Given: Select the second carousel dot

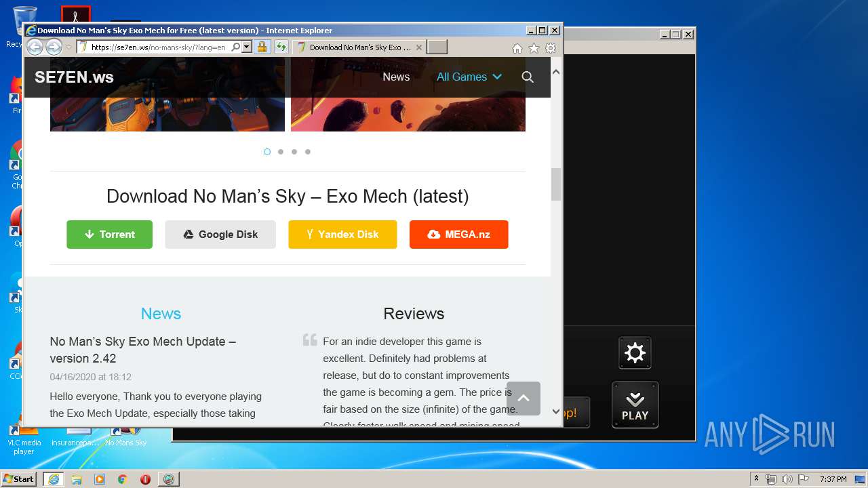Looking at the screenshot, I should click(281, 152).
